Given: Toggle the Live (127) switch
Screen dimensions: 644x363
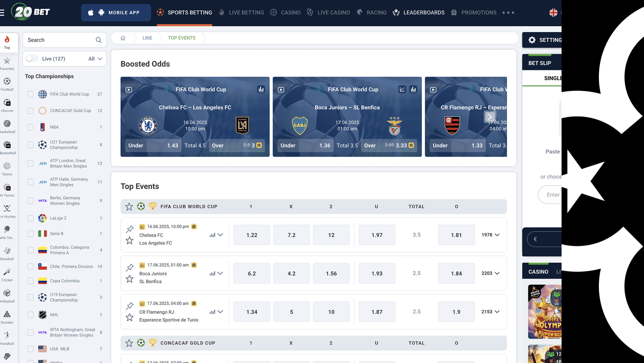Looking at the screenshot, I should pos(32,59).
